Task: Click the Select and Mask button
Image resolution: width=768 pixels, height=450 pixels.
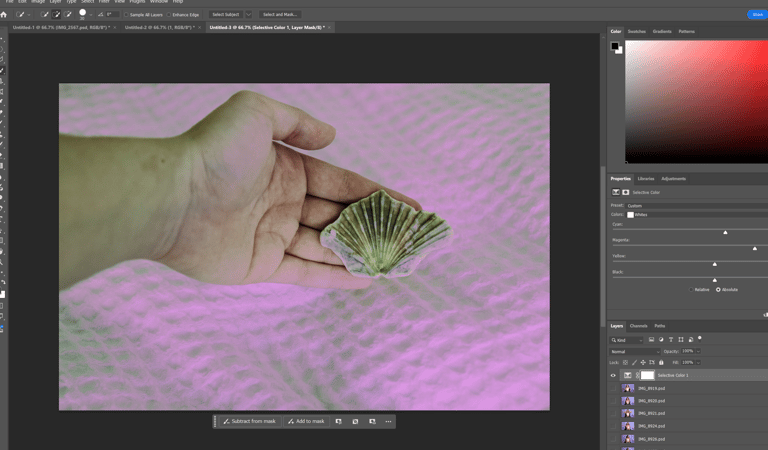Action: tap(280, 15)
